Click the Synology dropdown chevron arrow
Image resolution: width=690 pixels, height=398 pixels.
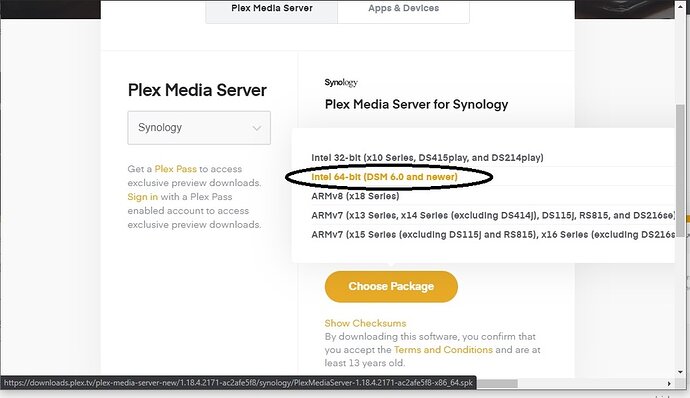[x=257, y=128]
